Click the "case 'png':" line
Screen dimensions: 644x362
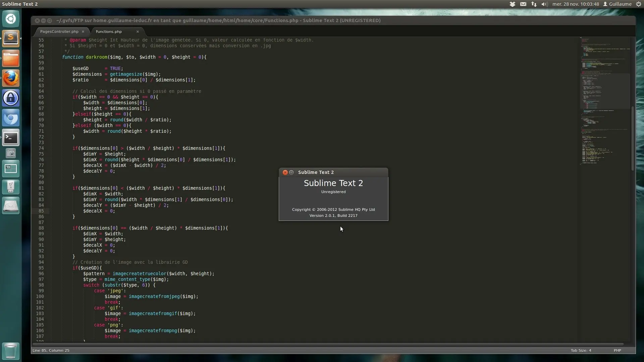coord(109,325)
